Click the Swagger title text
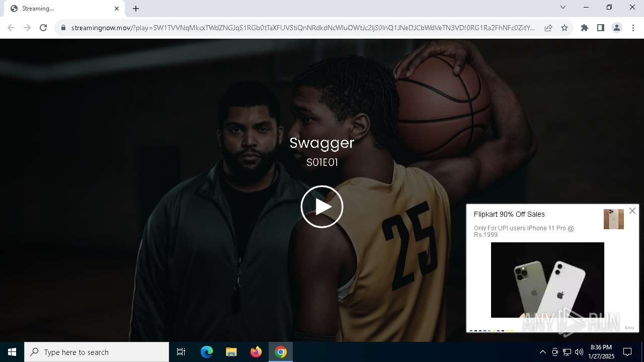This screenshot has width=644, height=362. [322, 143]
